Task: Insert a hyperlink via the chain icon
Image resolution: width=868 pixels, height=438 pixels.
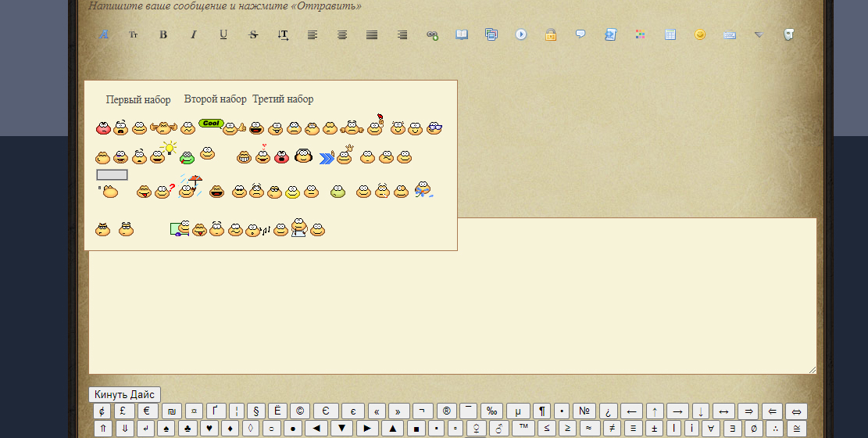Action: pyautogui.click(x=432, y=34)
